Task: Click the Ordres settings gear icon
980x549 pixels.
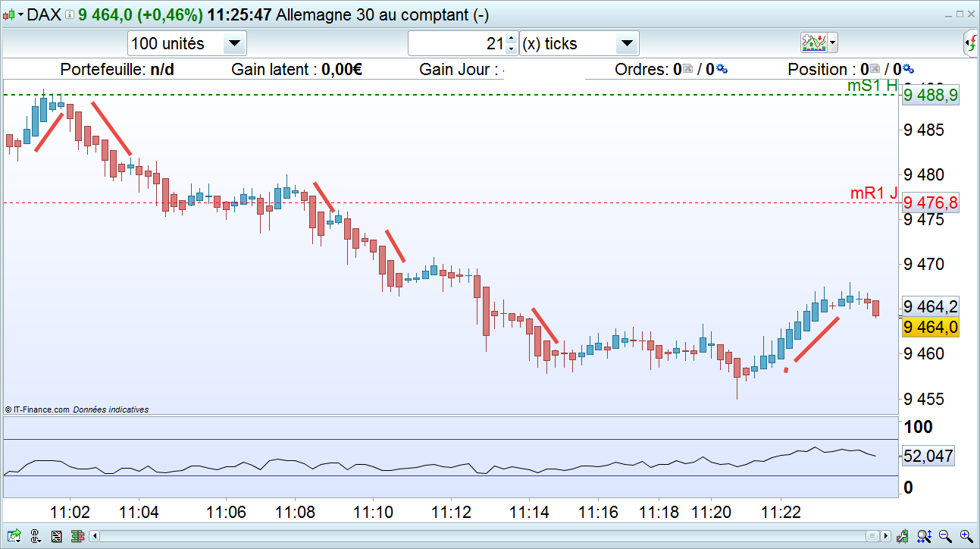Action: click(722, 70)
